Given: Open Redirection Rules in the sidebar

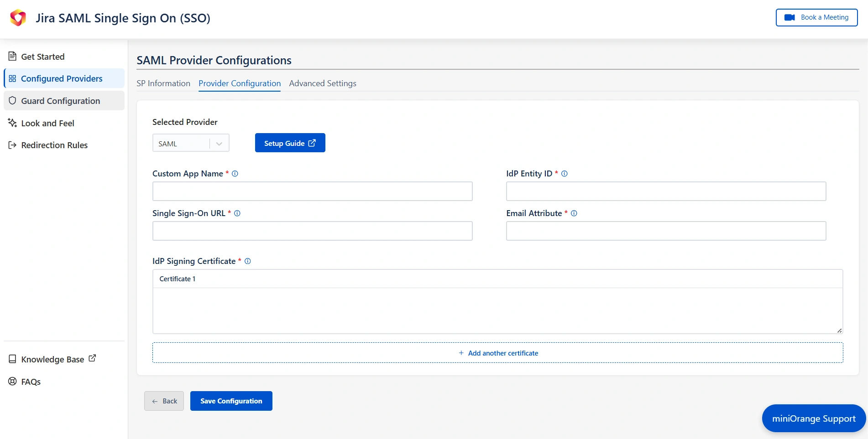Looking at the screenshot, I should (64, 145).
